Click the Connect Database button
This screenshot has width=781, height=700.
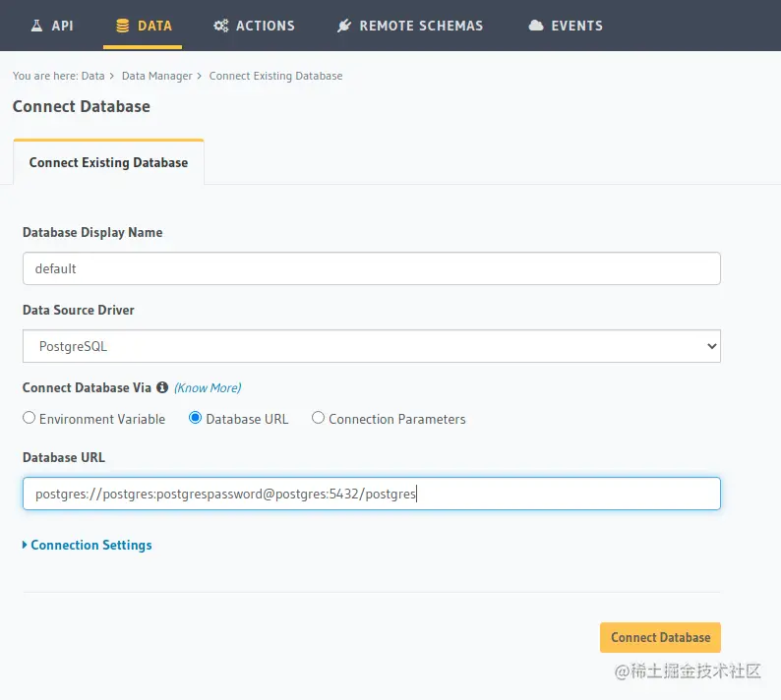(x=660, y=637)
